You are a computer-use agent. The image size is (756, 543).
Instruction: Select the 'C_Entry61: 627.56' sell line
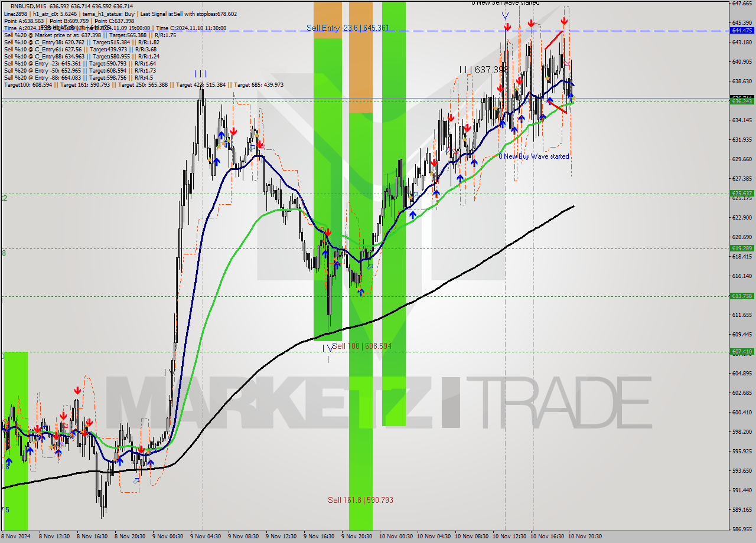(x=80, y=49)
